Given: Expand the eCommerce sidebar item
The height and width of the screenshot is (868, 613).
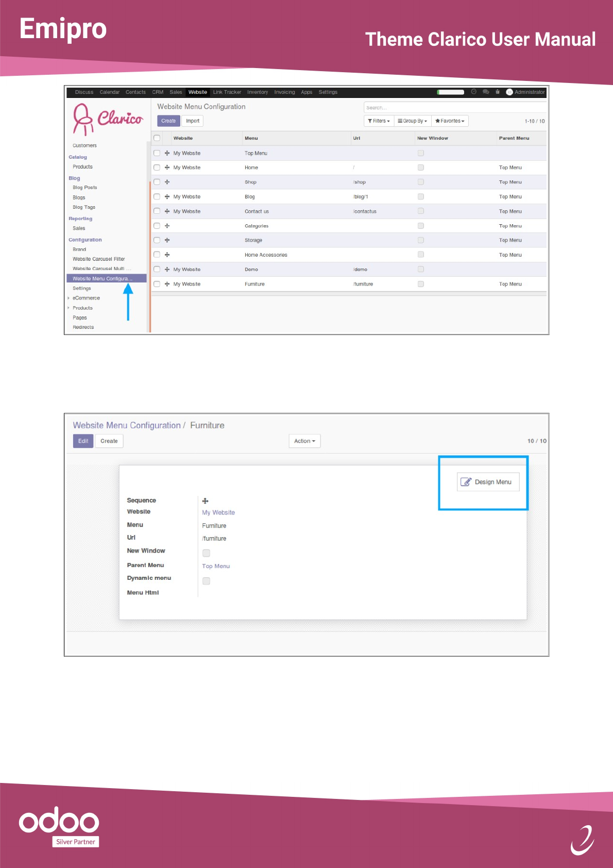Looking at the screenshot, I should pyautogui.click(x=86, y=298).
